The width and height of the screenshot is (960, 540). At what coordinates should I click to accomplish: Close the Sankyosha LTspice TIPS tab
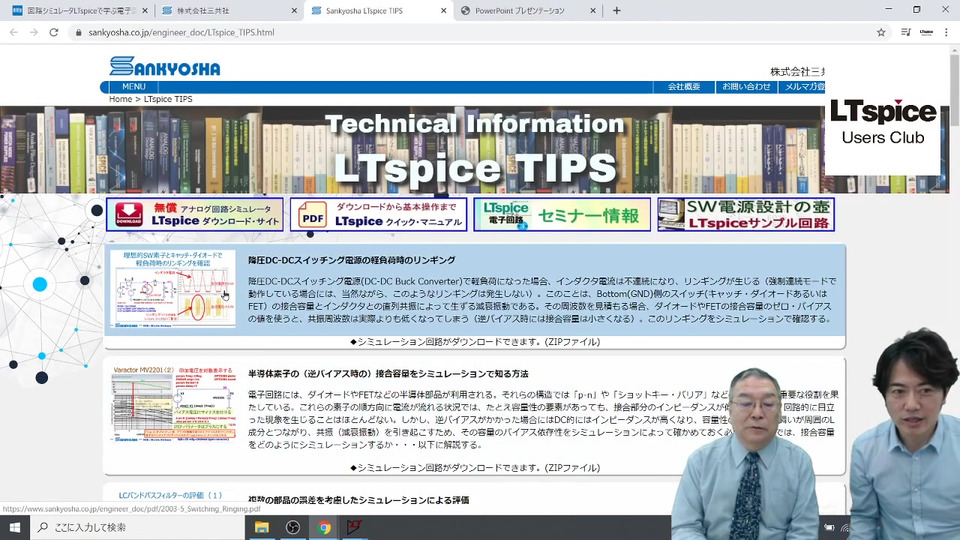tap(443, 10)
